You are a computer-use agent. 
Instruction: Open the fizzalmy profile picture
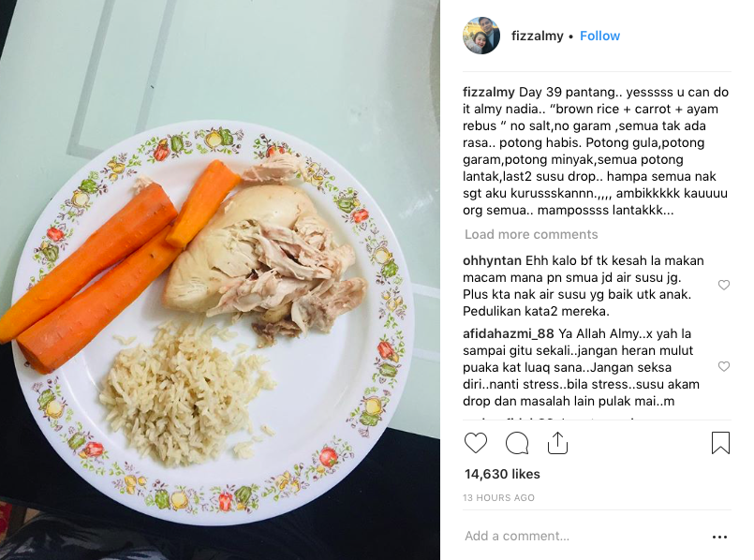click(x=481, y=36)
